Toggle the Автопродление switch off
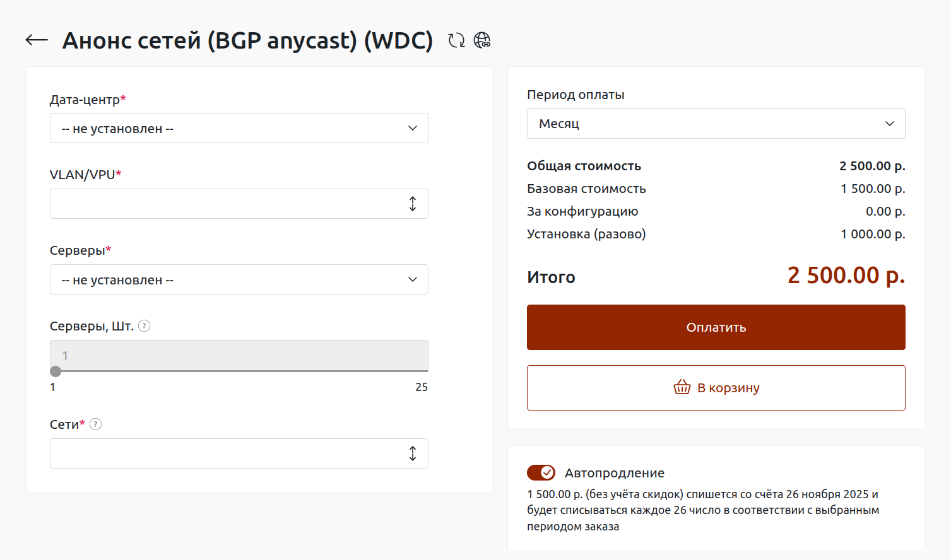 pyautogui.click(x=541, y=472)
